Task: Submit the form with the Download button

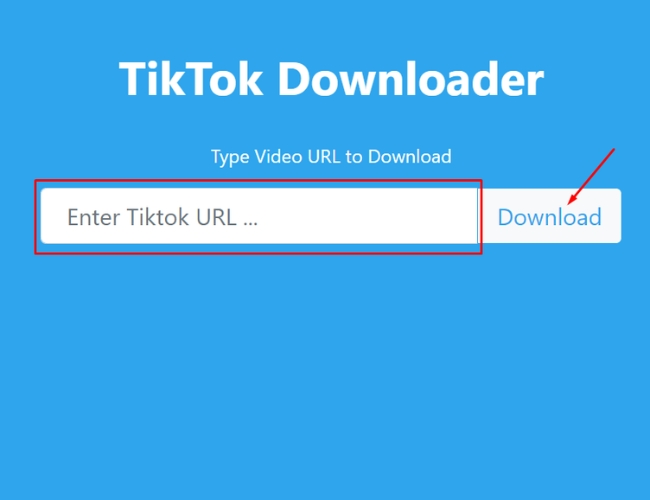Action: (550, 216)
